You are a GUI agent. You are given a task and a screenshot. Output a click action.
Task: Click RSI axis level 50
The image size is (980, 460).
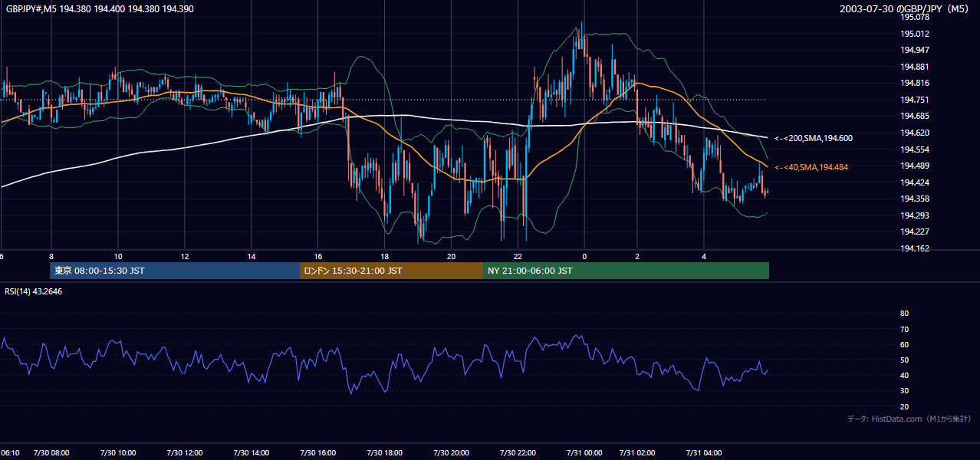(904, 360)
